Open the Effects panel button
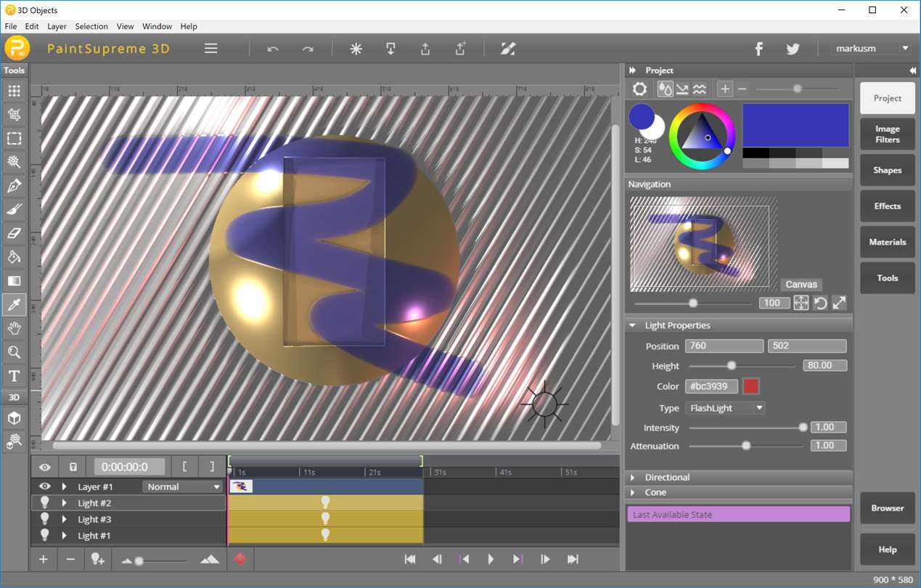 (887, 206)
